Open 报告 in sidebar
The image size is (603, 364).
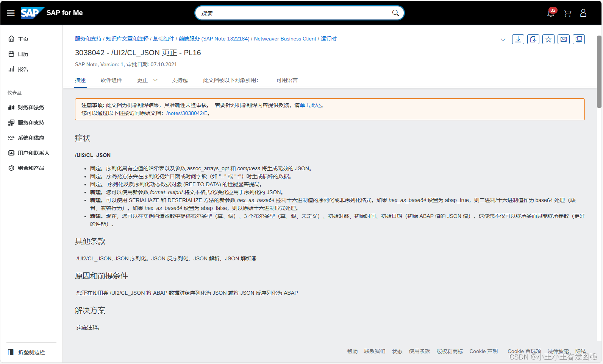[23, 69]
